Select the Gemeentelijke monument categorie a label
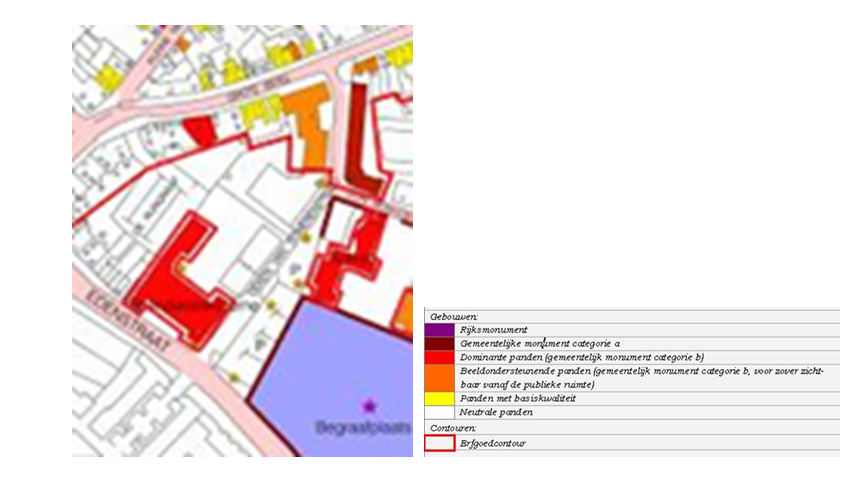847x479 pixels. [540, 343]
